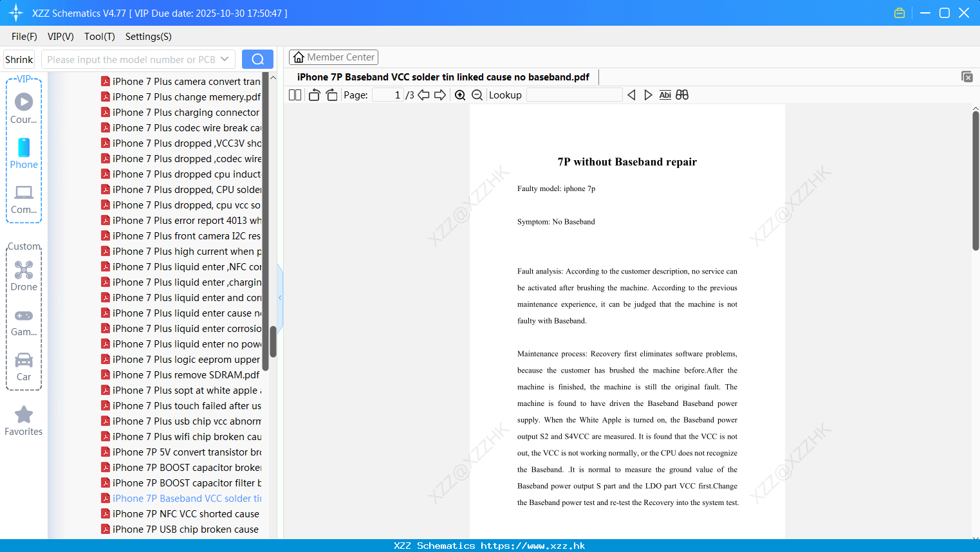
Task: Find previous lookup result triangle
Action: [x=631, y=95]
